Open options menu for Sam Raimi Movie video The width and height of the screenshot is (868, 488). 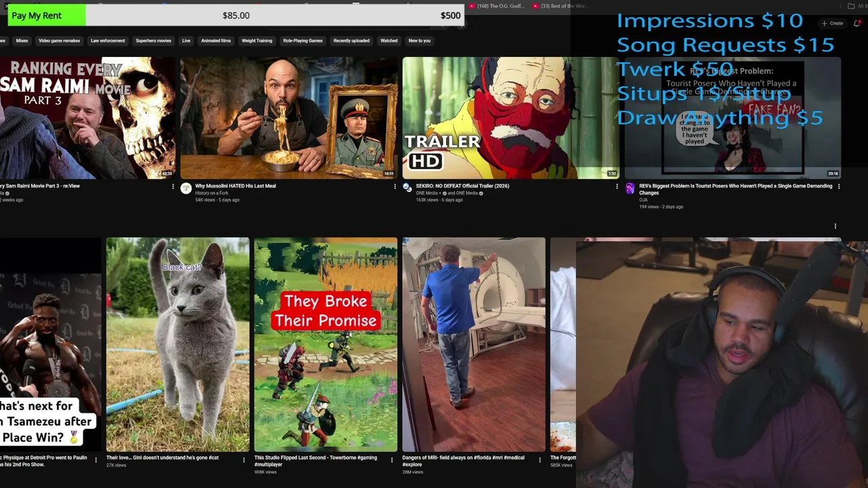click(x=173, y=186)
